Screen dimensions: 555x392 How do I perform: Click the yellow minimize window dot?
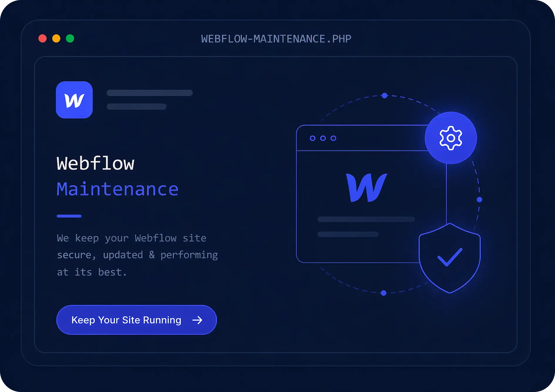coord(56,38)
